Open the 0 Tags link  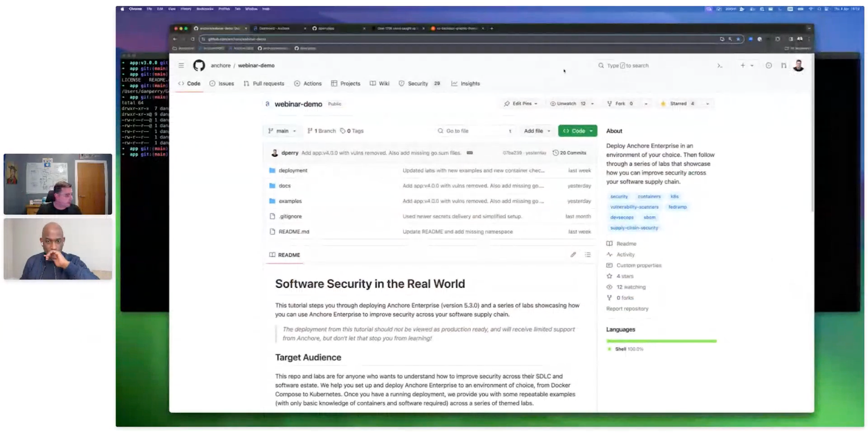click(x=352, y=131)
